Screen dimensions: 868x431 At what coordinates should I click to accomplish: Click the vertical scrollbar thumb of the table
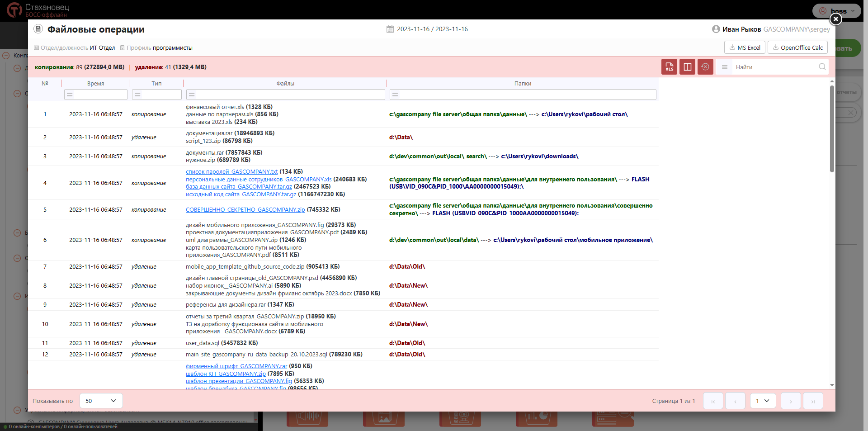[x=832, y=129]
